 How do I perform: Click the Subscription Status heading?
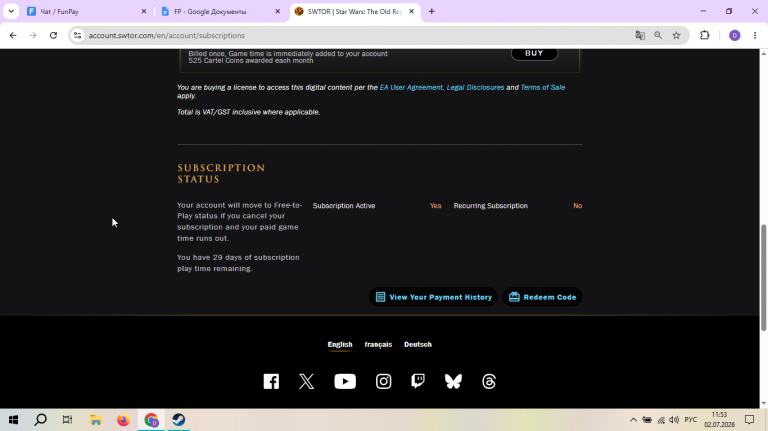221,173
